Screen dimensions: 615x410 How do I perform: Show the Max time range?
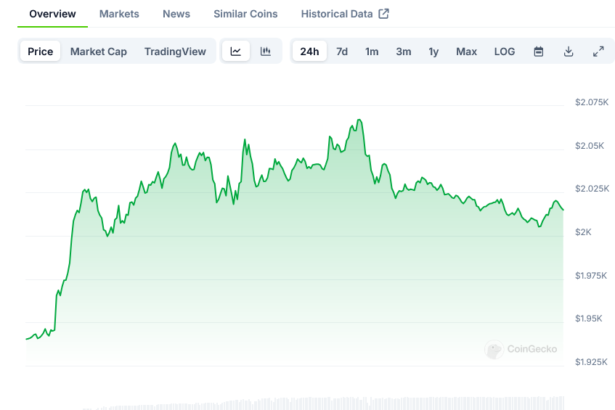pos(466,52)
